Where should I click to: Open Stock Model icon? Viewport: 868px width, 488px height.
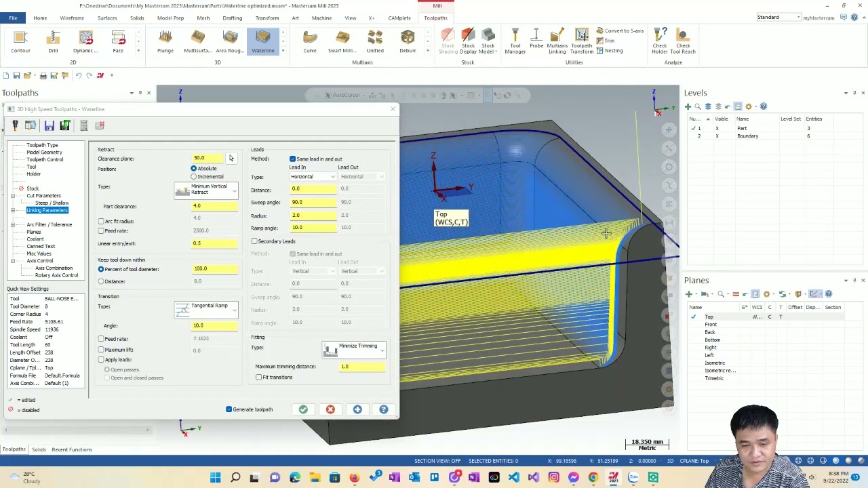click(x=488, y=41)
